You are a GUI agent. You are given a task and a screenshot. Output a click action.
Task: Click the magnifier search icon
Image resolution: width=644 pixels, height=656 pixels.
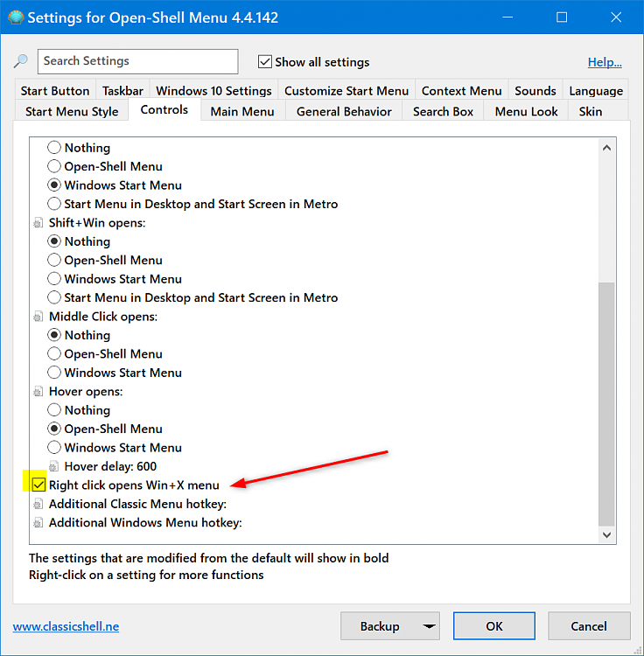tap(20, 61)
